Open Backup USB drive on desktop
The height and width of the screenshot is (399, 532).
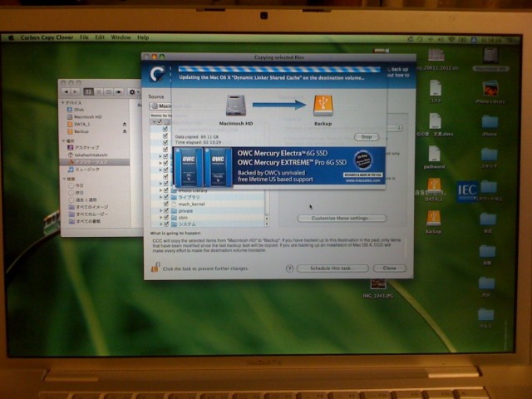(x=434, y=219)
